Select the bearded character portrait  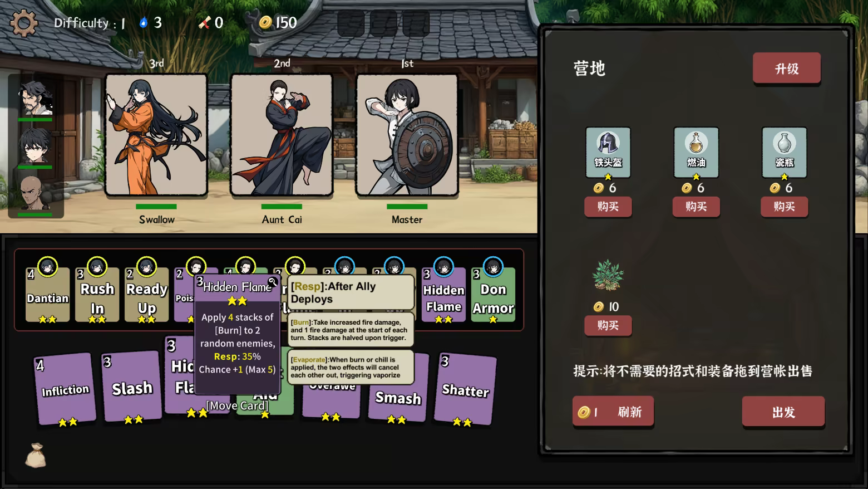click(x=35, y=99)
